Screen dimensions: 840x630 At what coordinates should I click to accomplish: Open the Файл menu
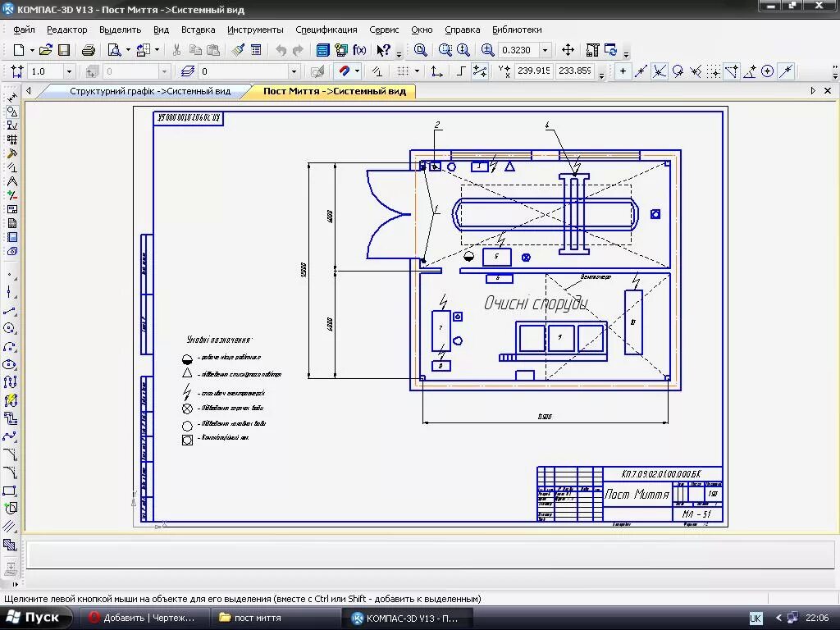click(24, 30)
